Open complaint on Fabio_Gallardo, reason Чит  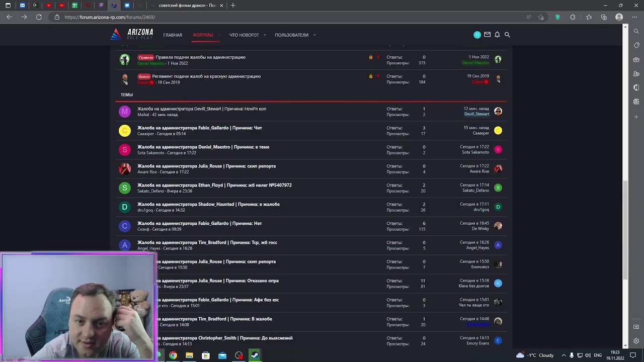[x=200, y=128]
